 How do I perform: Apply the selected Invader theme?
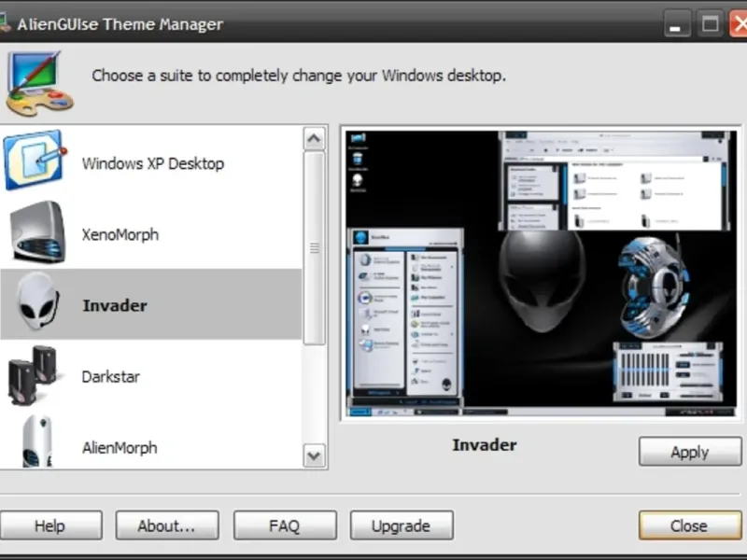[x=690, y=452]
